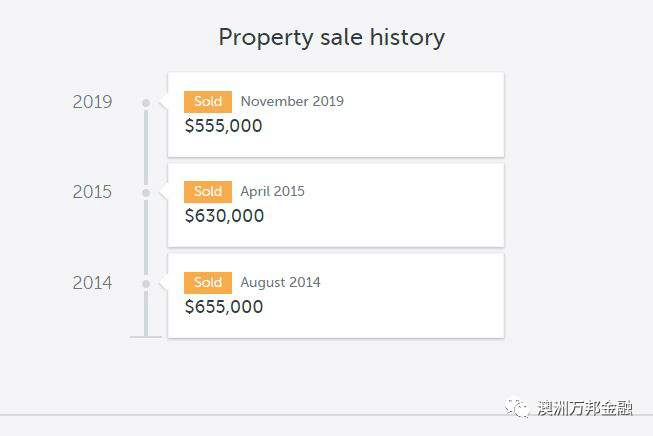This screenshot has height=436, width=653.
Task: Click the August 2014 date text
Action: [281, 282]
